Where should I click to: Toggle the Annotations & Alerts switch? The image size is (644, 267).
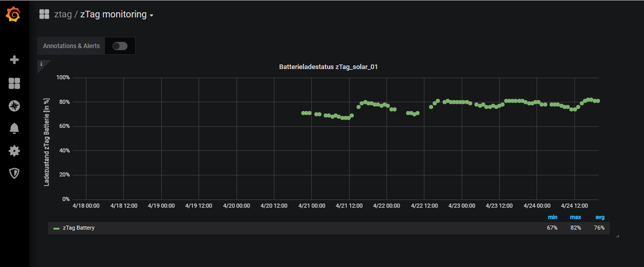click(120, 46)
